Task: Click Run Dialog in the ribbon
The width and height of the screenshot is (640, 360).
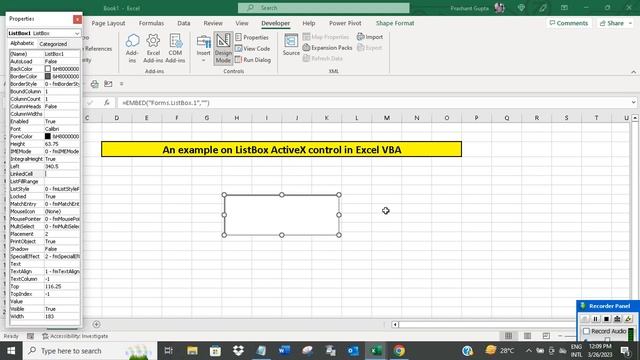Action: pos(253,60)
